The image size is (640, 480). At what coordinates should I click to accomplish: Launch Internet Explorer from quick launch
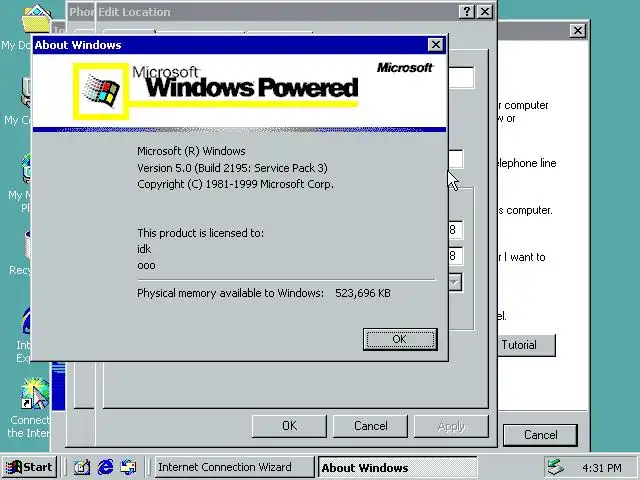point(105,467)
